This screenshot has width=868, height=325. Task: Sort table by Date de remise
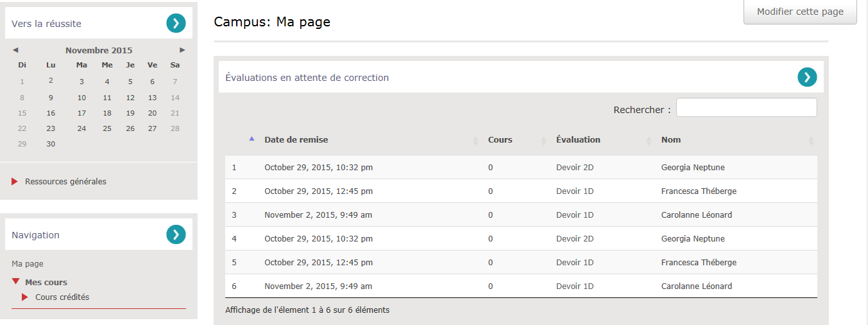coord(296,140)
